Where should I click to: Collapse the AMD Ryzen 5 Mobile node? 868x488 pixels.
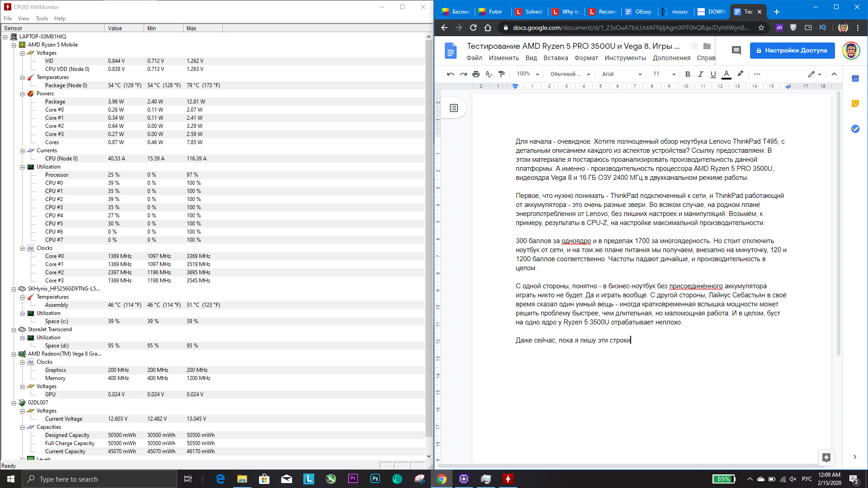pos(14,45)
